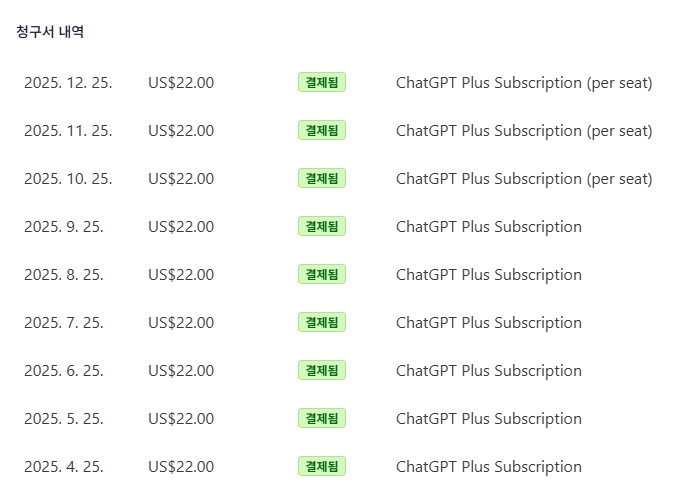Open the 2025. 8. 25. invoice date
The image size is (673, 492).
pyautogui.click(x=64, y=275)
